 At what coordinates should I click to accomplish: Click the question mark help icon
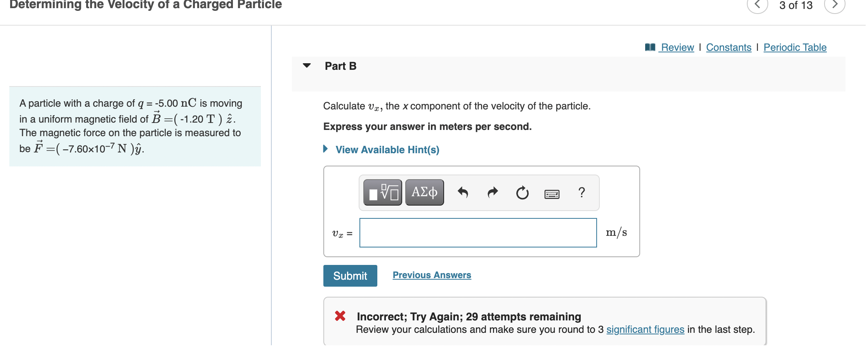pos(581,192)
